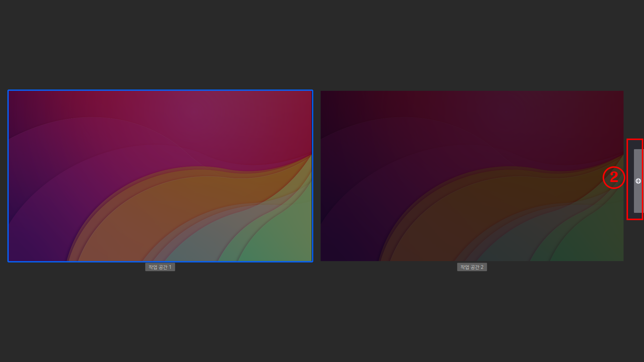Click the magenta top area of workspace 1
Viewport: 644px width, 362px height.
pos(201,111)
